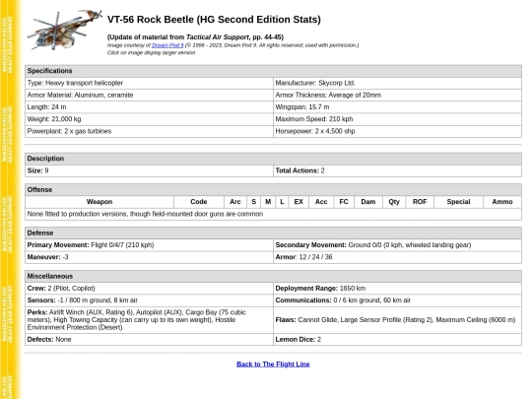Viewport: 532px width, 399px height.
Task: Click the Acc column header
Action: pyautogui.click(x=321, y=202)
